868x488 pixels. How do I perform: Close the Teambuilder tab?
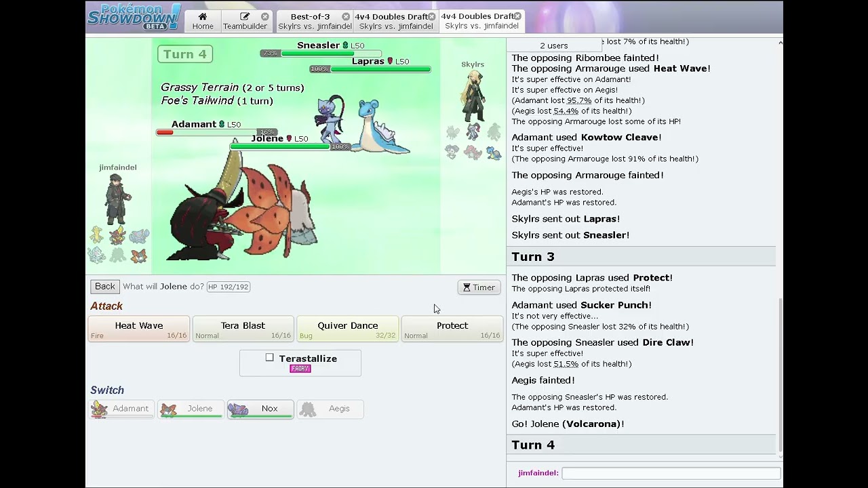(264, 16)
